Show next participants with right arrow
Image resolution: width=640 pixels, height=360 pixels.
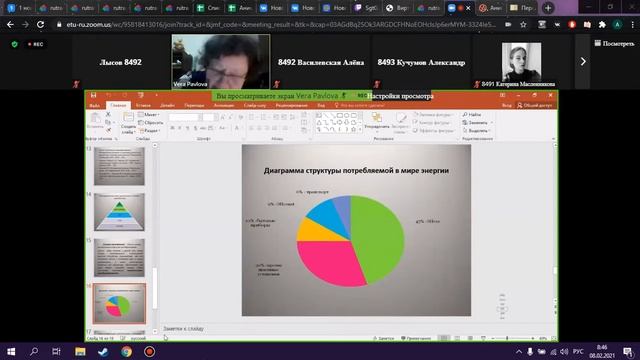pos(583,62)
